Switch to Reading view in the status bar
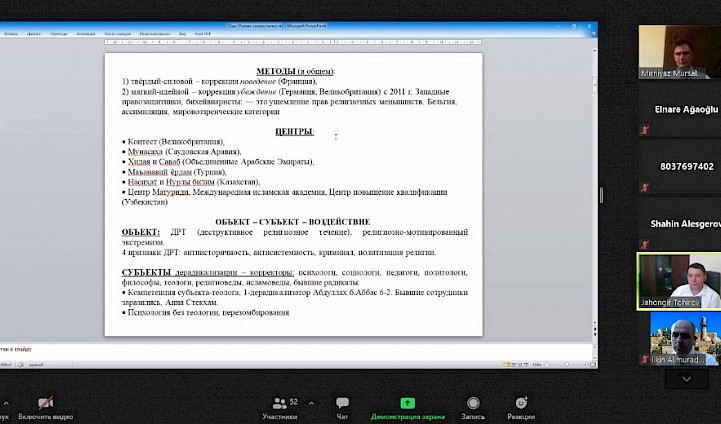 521,365
